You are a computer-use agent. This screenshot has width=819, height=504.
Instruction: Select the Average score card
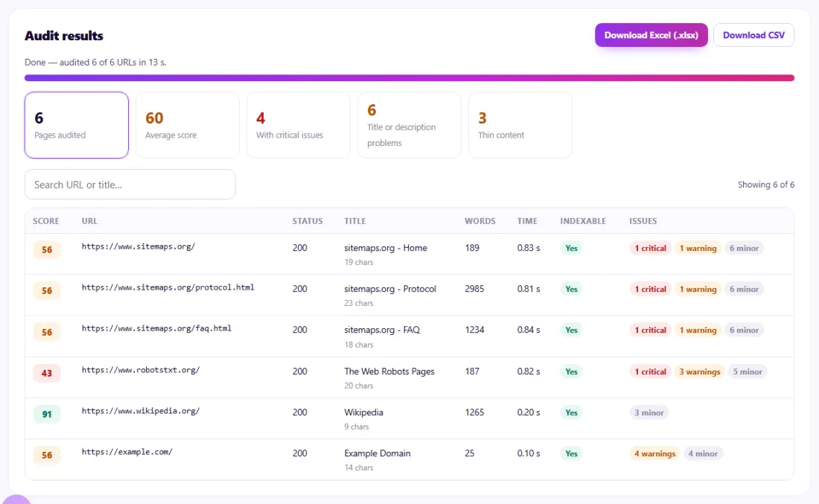188,125
